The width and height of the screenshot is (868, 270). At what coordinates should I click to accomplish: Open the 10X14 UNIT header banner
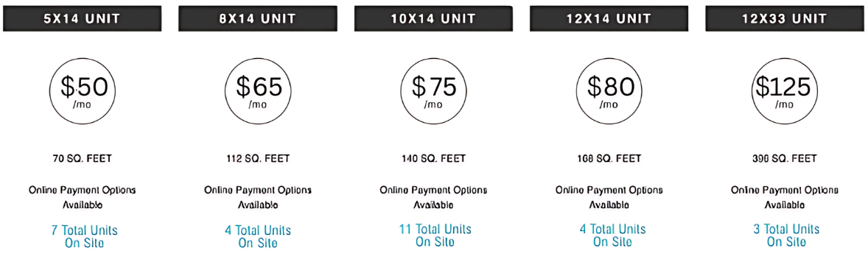433,18
